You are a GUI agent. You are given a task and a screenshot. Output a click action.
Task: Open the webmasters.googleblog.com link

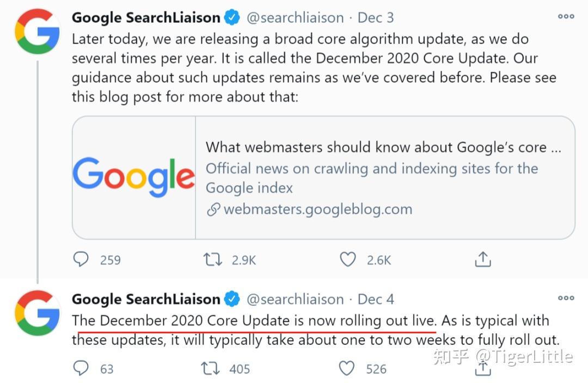pyautogui.click(x=317, y=209)
